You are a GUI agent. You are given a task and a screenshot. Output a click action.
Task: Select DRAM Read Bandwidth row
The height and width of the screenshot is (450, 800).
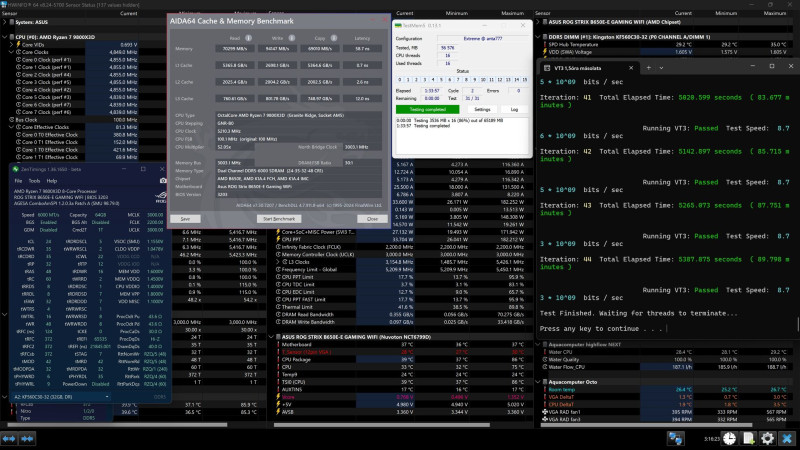point(401,314)
